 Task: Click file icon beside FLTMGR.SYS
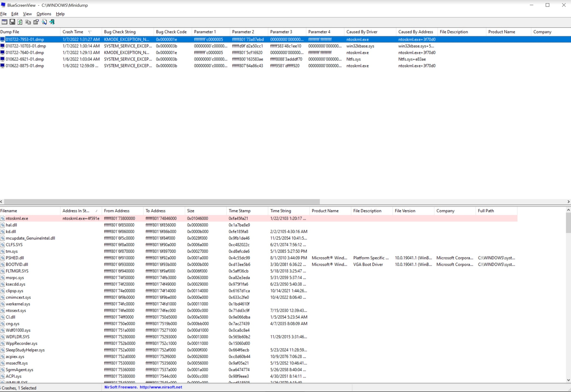click(x=2, y=271)
